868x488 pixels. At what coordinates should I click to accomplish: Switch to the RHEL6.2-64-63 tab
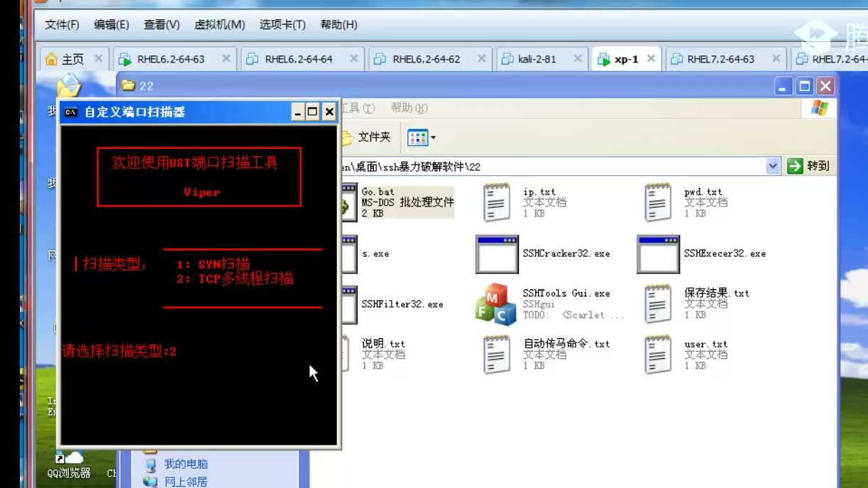point(170,59)
